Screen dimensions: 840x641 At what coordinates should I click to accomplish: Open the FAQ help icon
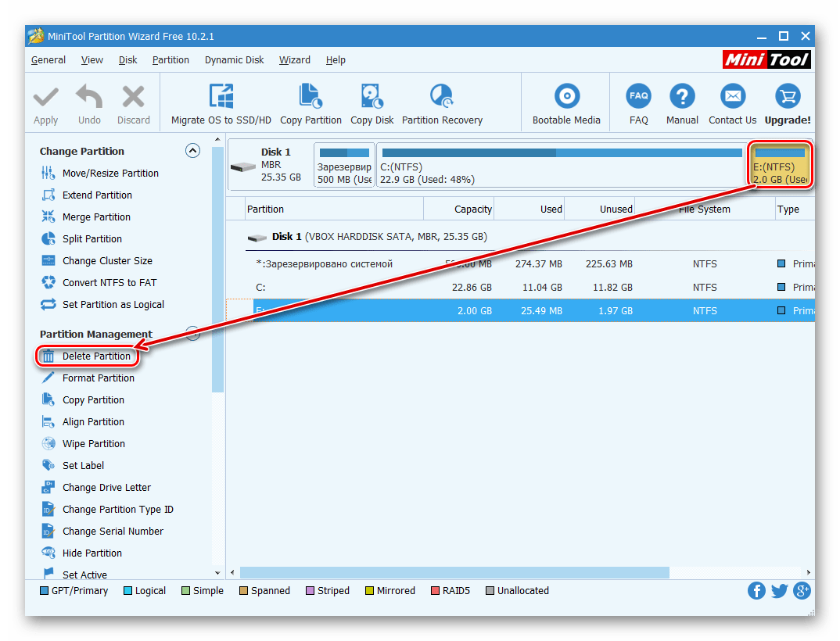pyautogui.click(x=638, y=96)
